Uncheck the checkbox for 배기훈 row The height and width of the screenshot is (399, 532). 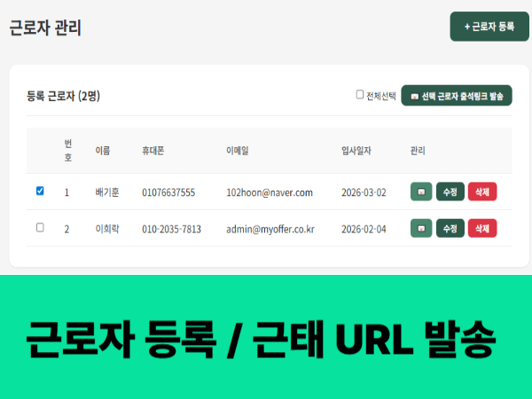pyautogui.click(x=40, y=191)
